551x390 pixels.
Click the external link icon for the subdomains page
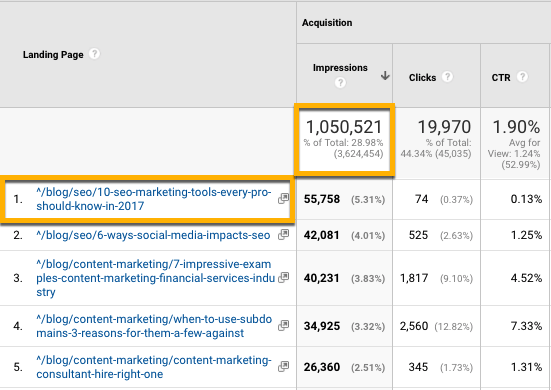tap(283, 326)
